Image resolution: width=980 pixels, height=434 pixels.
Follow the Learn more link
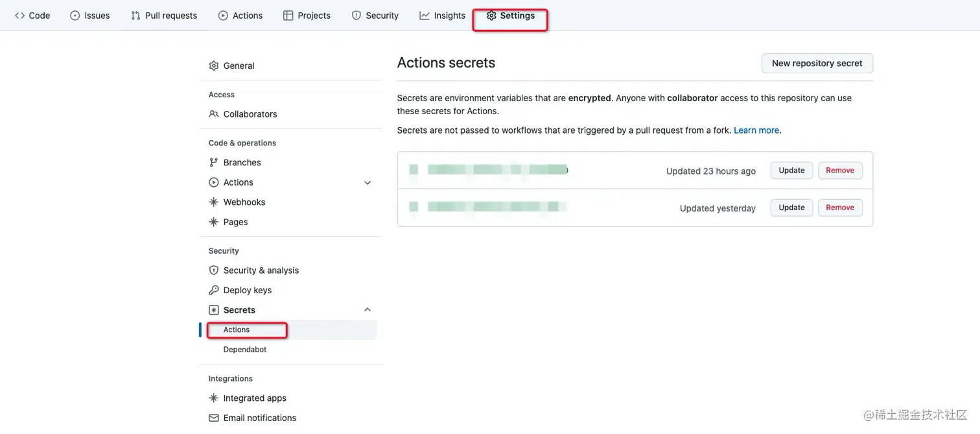[x=756, y=130]
